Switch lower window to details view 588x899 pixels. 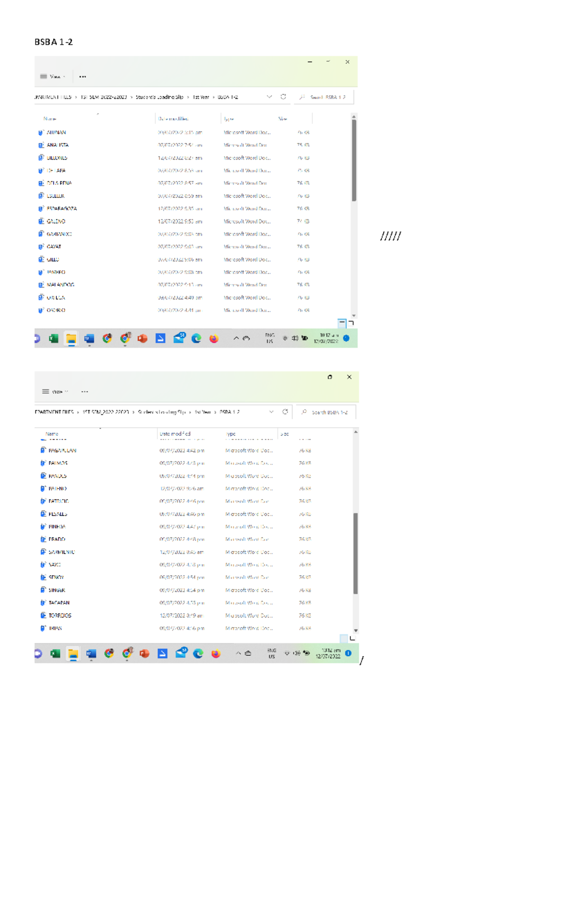pos(344,638)
